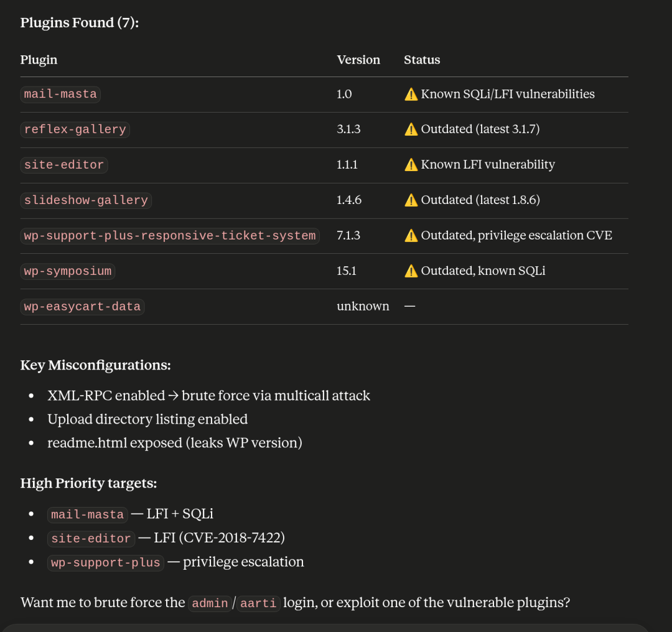Click the readme.html exposed bullet
Screen dimensions: 672x632
(175, 443)
